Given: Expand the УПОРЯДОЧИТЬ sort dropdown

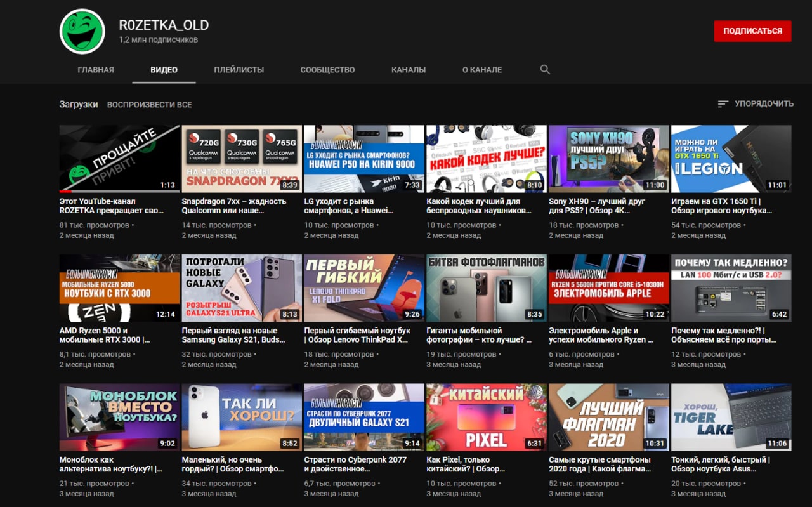Looking at the screenshot, I should (x=756, y=104).
